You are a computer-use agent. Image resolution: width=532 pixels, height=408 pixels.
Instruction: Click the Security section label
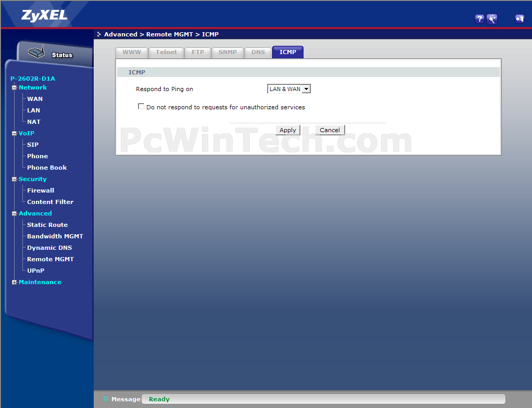33,179
